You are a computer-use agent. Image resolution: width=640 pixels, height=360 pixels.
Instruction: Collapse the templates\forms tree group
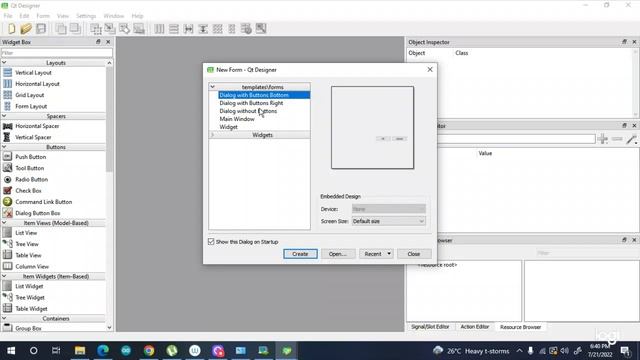click(x=212, y=87)
